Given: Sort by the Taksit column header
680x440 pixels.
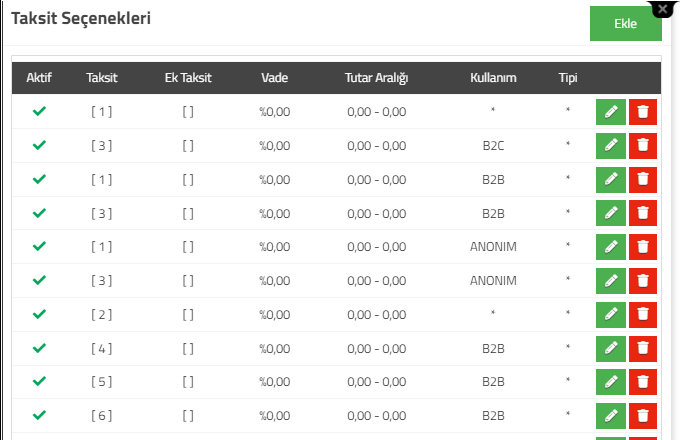Looking at the screenshot, I should pyautogui.click(x=101, y=78).
